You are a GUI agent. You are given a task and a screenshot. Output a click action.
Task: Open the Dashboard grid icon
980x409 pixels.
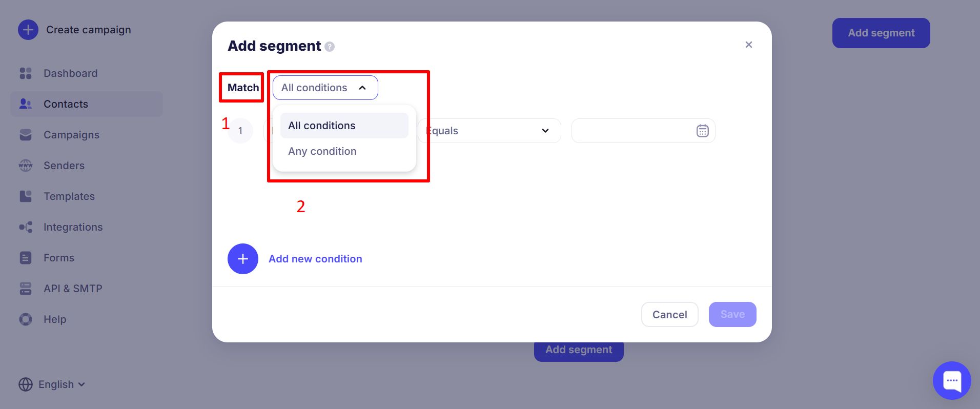26,73
